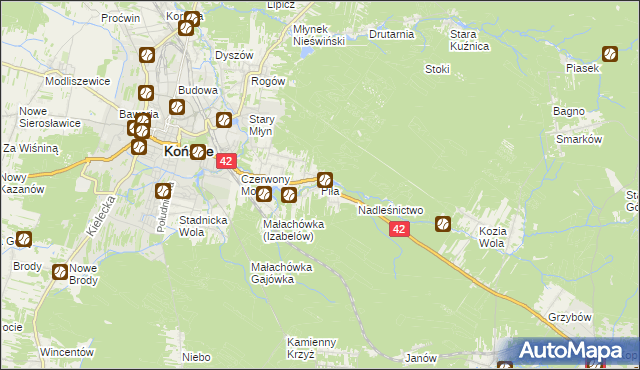
Task: Click the Za Wiśniną label
Action: pyautogui.click(x=31, y=148)
